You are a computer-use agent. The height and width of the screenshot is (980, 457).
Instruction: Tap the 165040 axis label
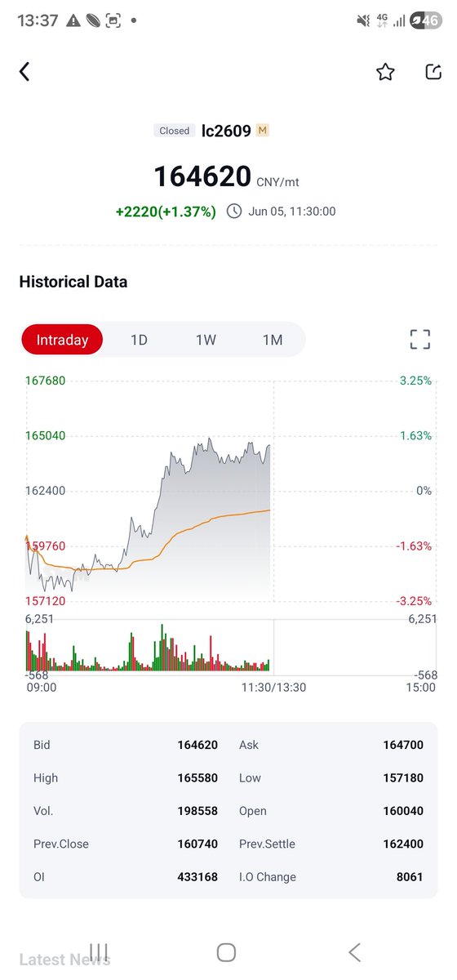(x=45, y=435)
